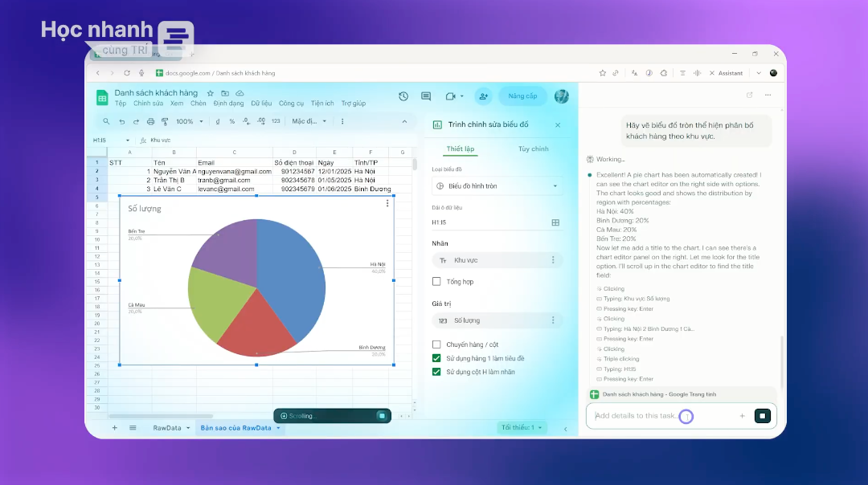Star the Danh sách khách hàng document
This screenshot has height=485, width=868.
tap(211, 93)
